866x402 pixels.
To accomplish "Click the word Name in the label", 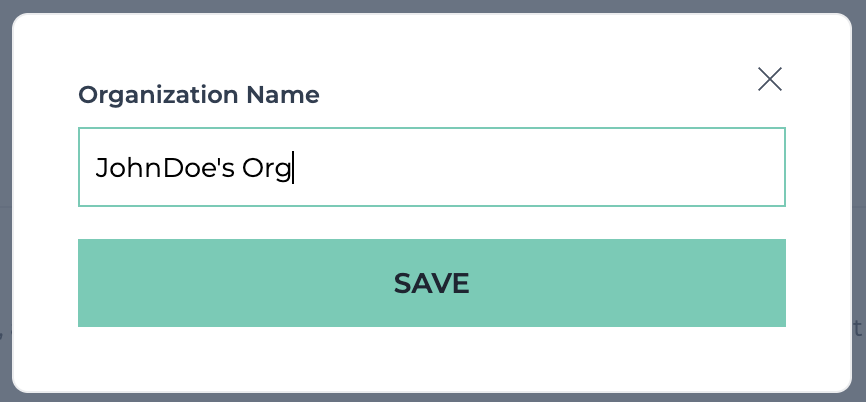I will click(x=283, y=95).
